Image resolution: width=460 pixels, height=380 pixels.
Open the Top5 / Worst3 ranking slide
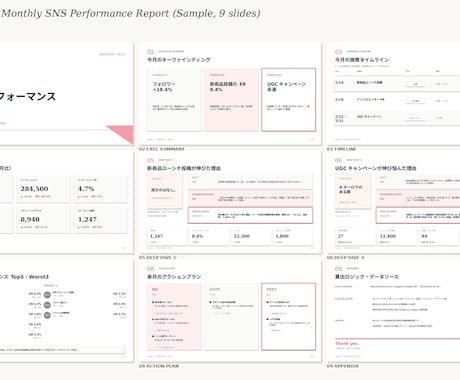tap(67, 311)
